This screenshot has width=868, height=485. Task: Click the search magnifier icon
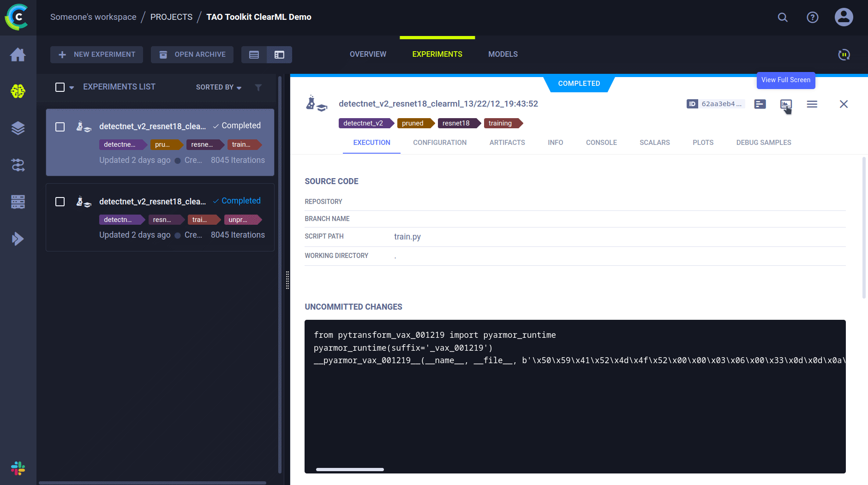click(x=783, y=17)
